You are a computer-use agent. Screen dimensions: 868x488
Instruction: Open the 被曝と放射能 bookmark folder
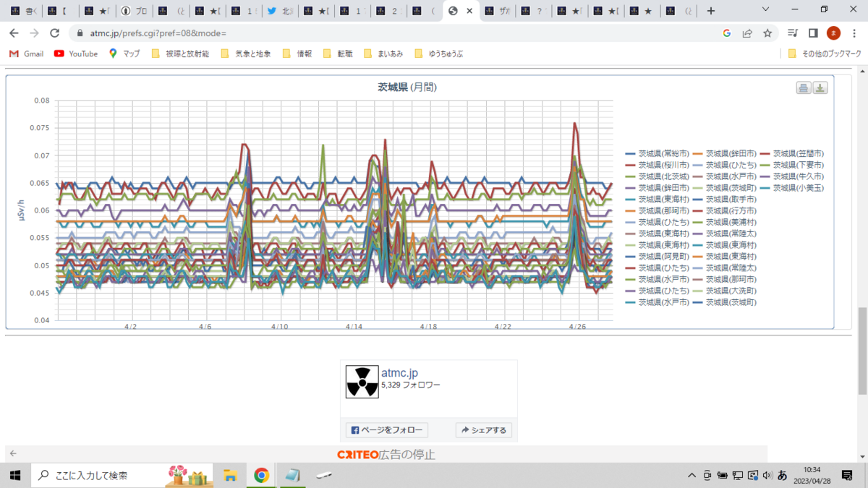coord(180,53)
